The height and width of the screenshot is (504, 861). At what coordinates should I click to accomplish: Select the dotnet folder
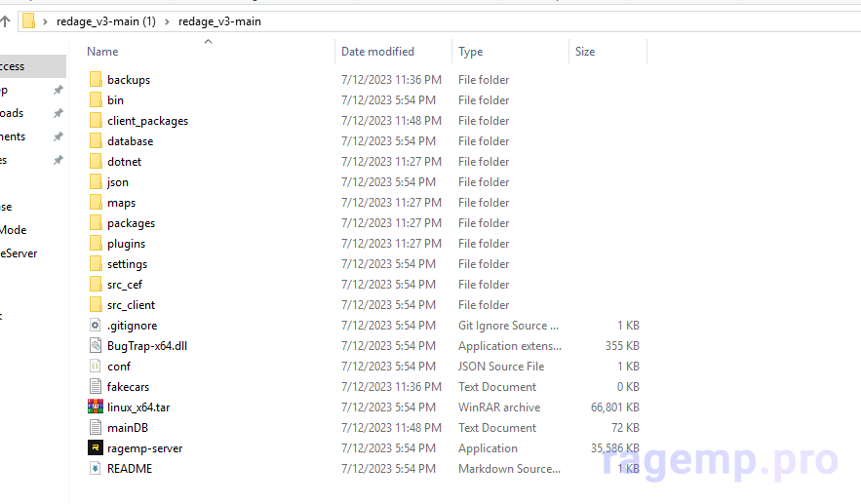(124, 162)
